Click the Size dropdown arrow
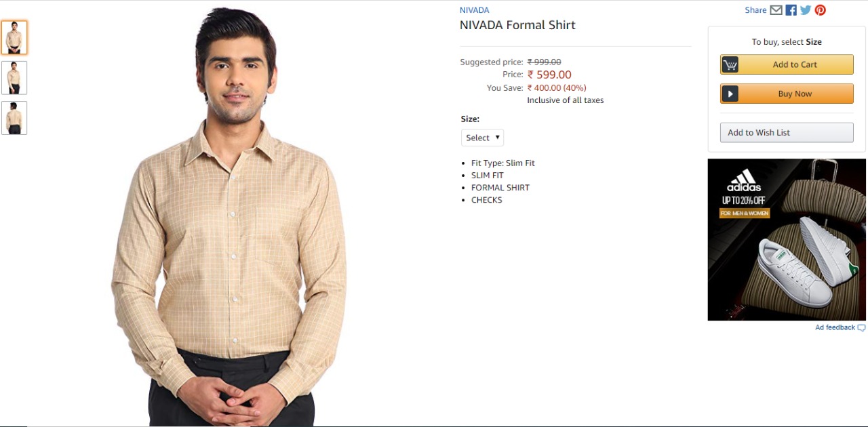 click(497, 138)
